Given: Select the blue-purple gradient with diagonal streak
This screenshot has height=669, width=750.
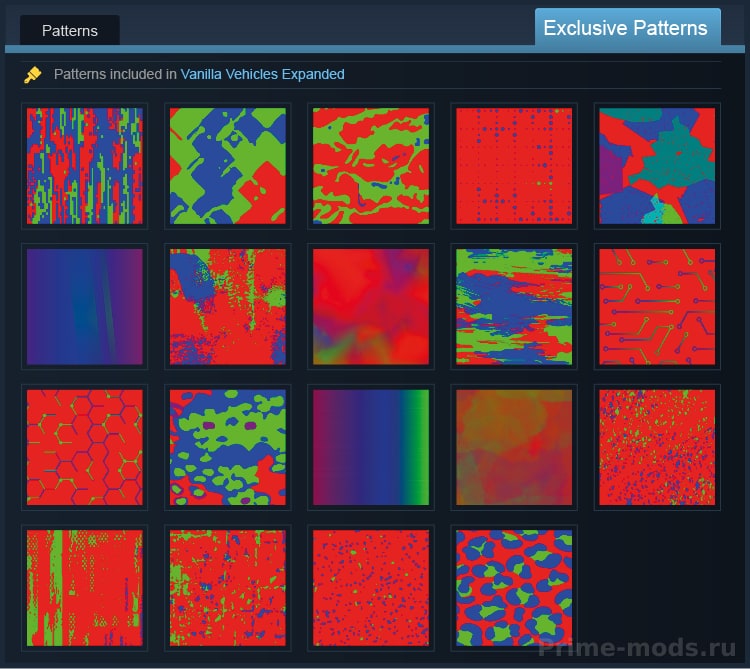Looking at the screenshot, I should point(85,307).
